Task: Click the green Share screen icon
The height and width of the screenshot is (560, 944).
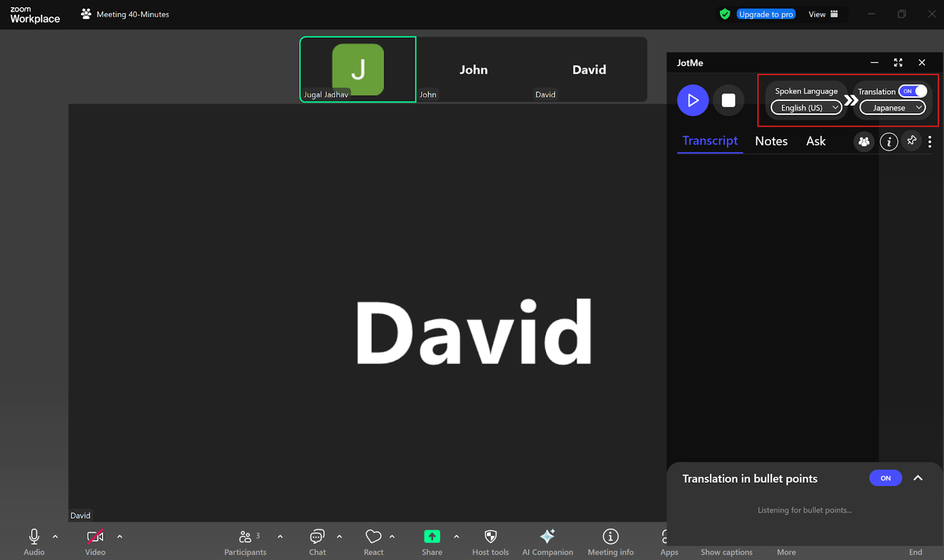Action: pos(432,536)
